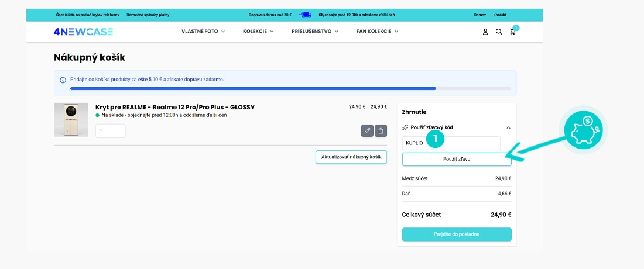
Task: Collapse the discount code section chevron
Action: pyautogui.click(x=508, y=127)
